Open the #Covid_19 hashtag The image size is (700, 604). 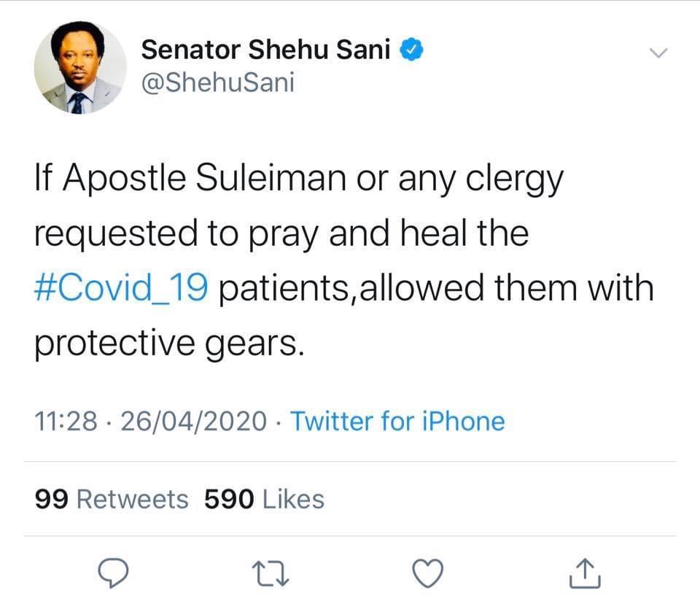(x=121, y=288)
